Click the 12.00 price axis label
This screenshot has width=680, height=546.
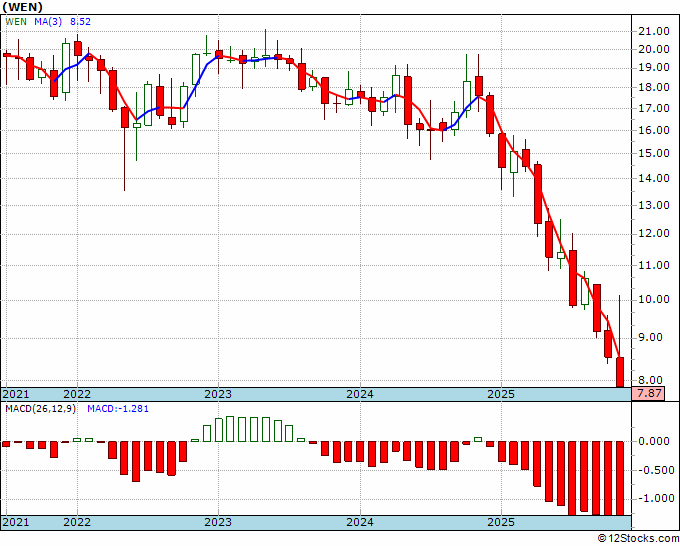[654, 234]
